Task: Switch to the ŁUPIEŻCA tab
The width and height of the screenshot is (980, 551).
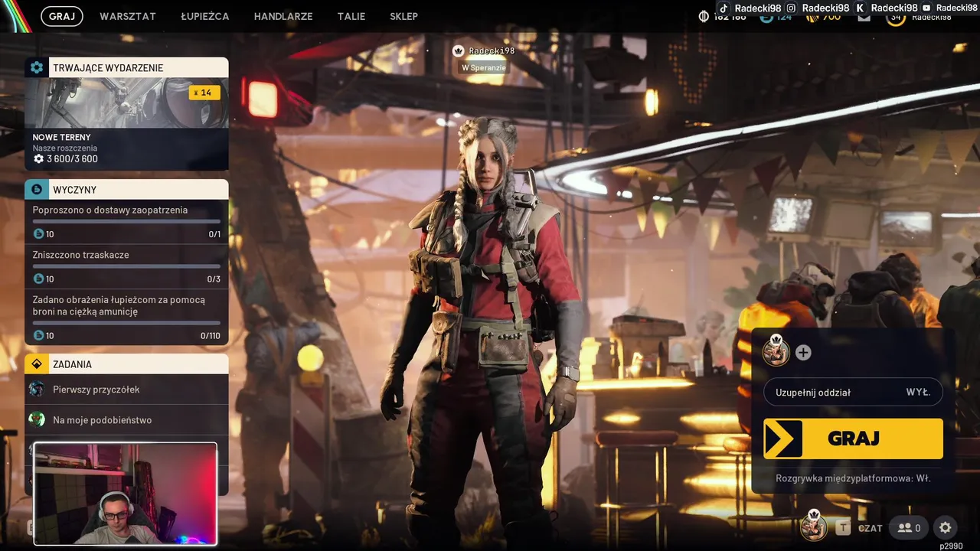Action: (x=205, y=16)
